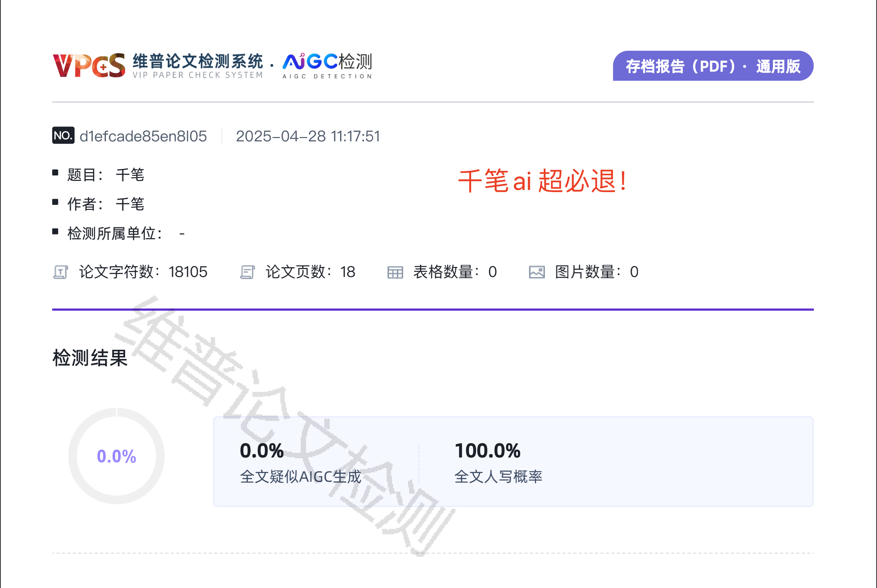Click the paper character count icon
This screenshot has width=877, height=588.
pyautogui.click(x=61, y=272)
